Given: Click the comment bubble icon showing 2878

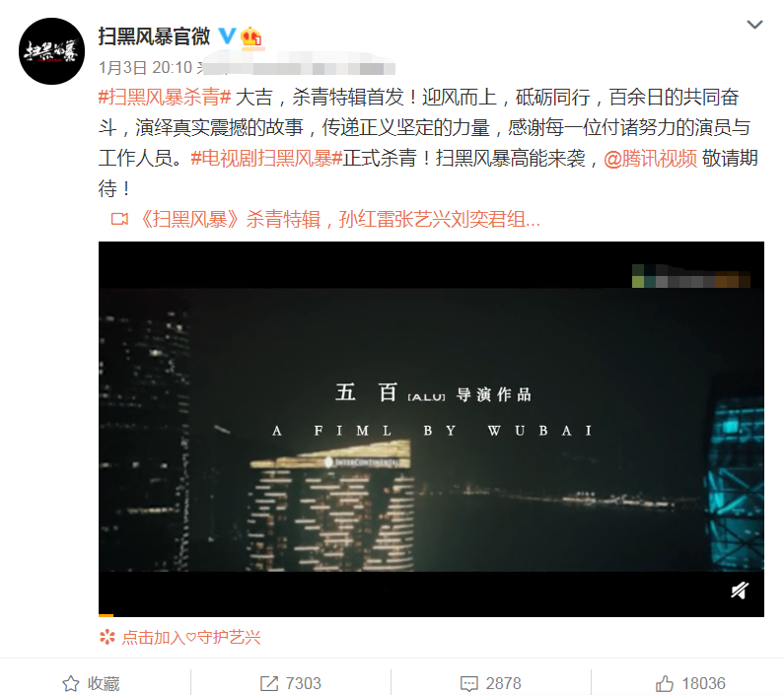Looking at the screenshot, I should [x=469, y=683].
